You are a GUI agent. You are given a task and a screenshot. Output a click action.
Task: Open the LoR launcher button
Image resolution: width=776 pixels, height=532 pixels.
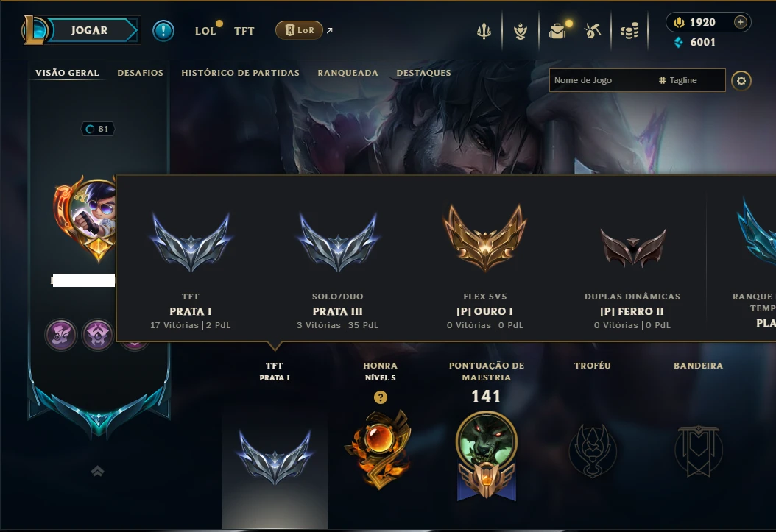tap(299, 30)
